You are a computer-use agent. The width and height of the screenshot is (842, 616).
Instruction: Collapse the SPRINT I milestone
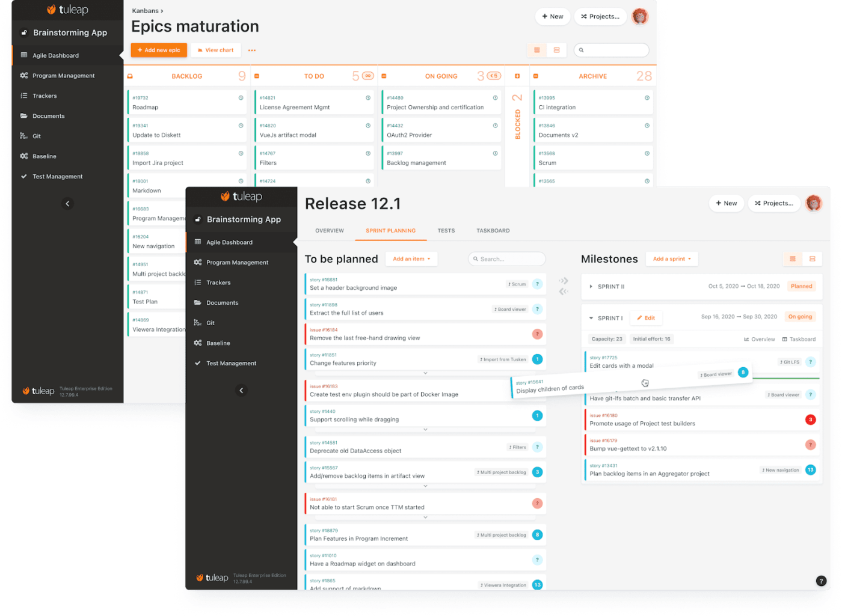click(x=591, y=318)
